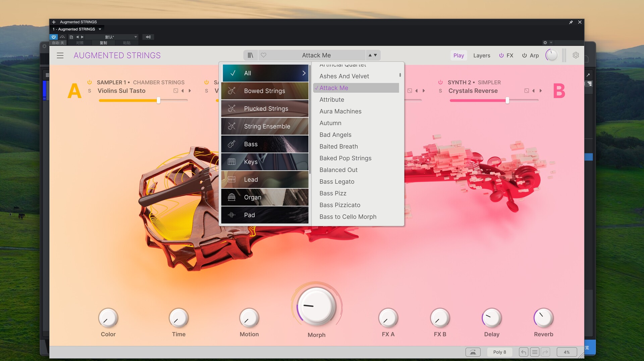Solo the Violins Sul Tasto layer
644x361 pixels.
[x=90, y=91]
